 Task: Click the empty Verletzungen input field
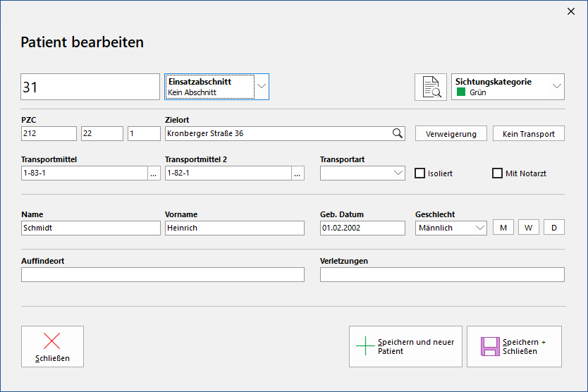[442, 274]
